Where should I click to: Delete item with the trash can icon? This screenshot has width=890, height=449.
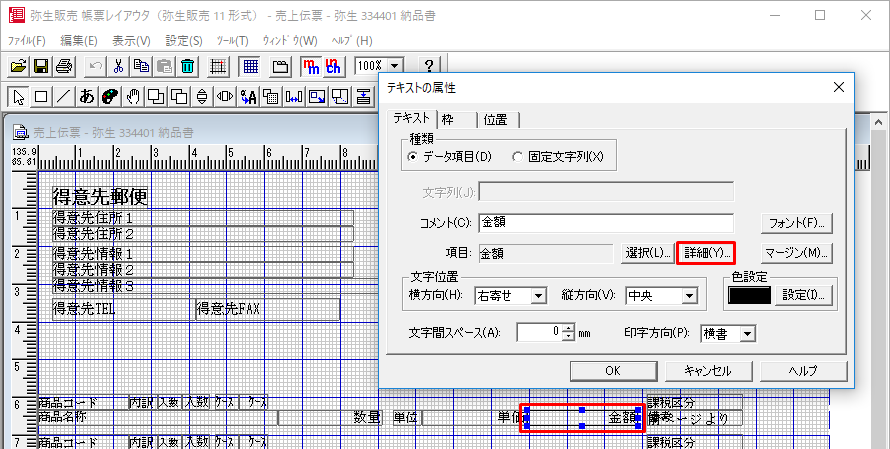pos(187,66)
